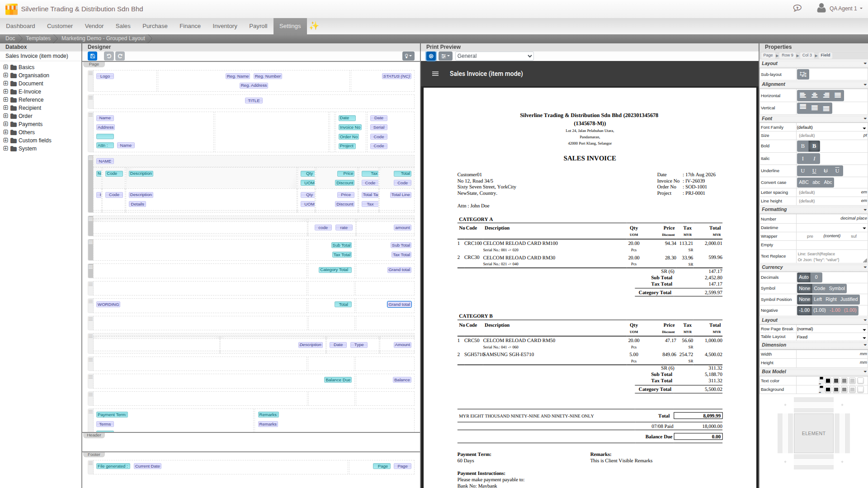Go to Doc breadcrumb
This screenshot has width=868, height=488.
point(10,38)
